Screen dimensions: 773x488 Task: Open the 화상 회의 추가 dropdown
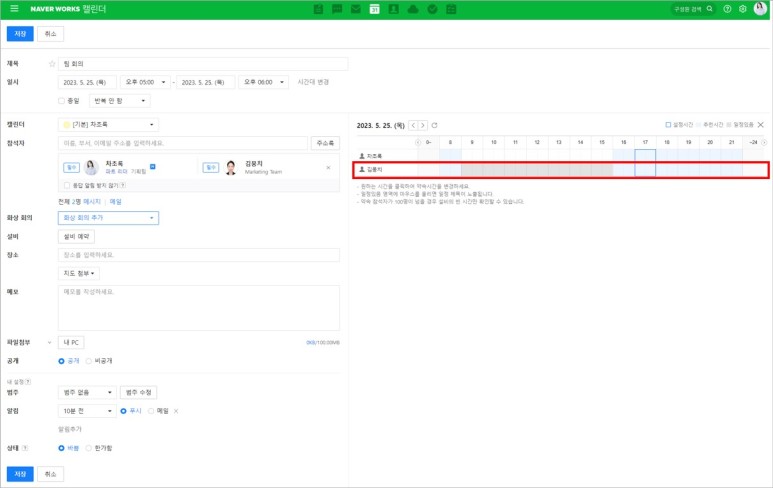pos(108,218)
